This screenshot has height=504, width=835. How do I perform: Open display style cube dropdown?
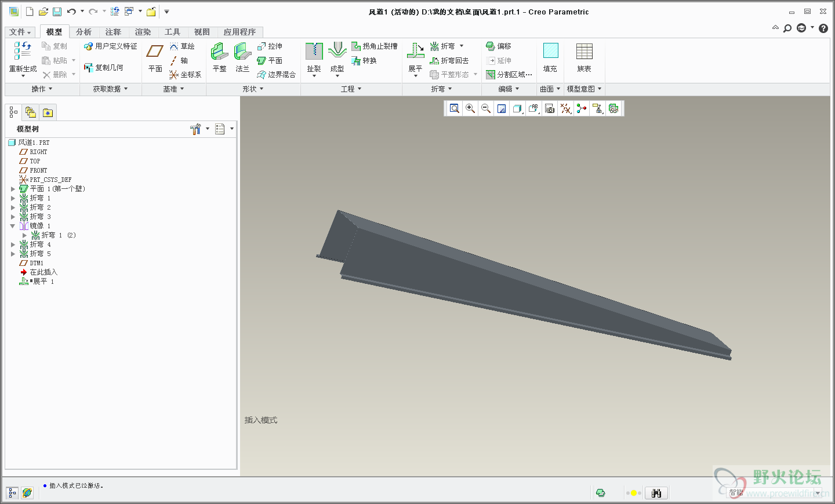click(518, 108)
